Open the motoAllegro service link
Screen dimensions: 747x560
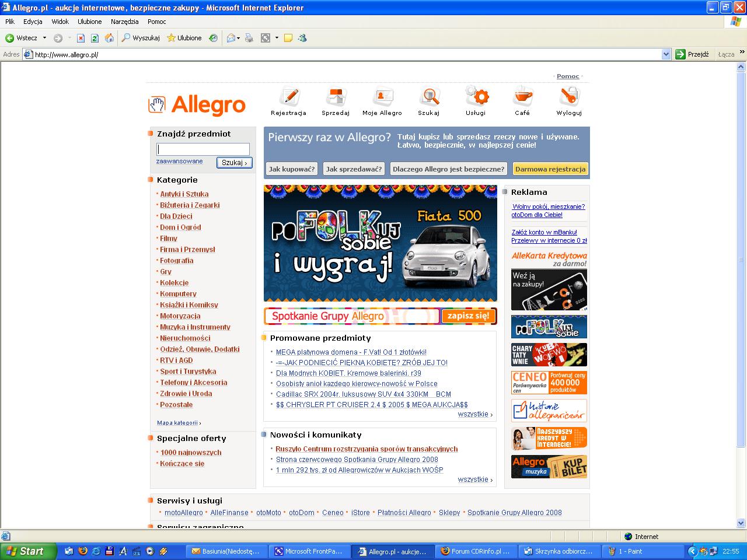coord(184,513)
